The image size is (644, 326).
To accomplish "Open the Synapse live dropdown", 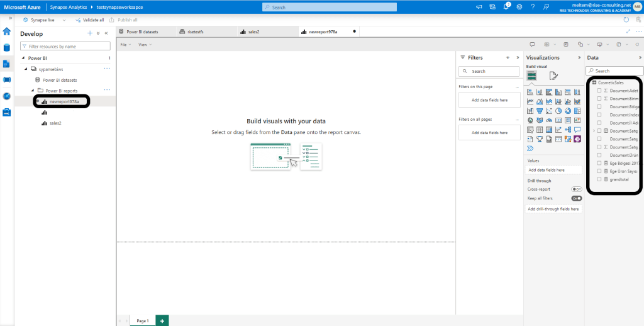I will click(x=64, y=20).
